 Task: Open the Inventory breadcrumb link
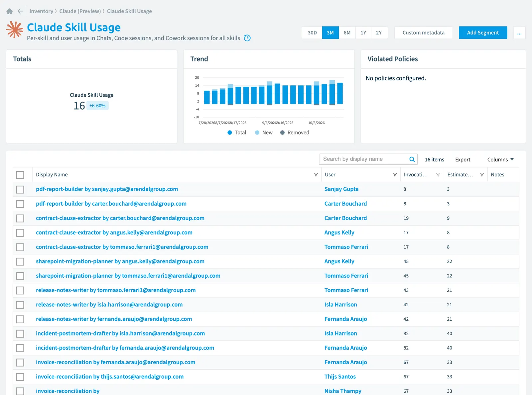(x=41, y=11)
